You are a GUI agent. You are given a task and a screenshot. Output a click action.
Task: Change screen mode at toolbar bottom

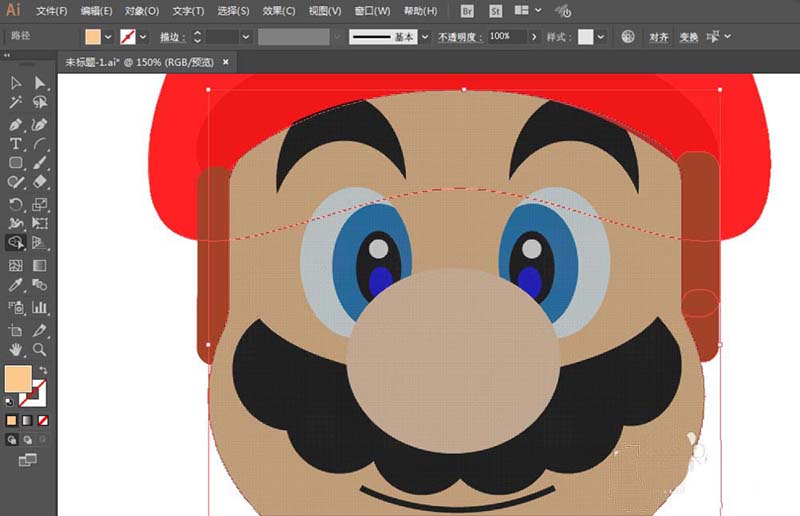click(28, 460)
